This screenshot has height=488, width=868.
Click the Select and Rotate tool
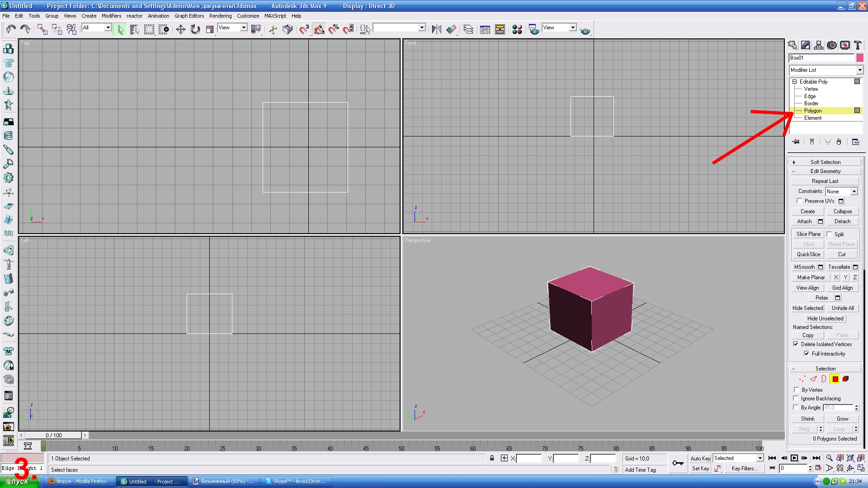pyautogui.click(x=195, y=29)
